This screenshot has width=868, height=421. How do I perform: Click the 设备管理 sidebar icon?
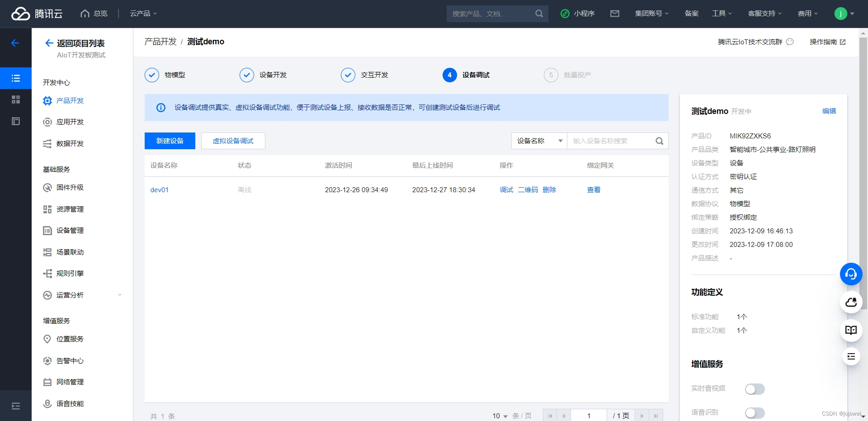pos(47,231)
